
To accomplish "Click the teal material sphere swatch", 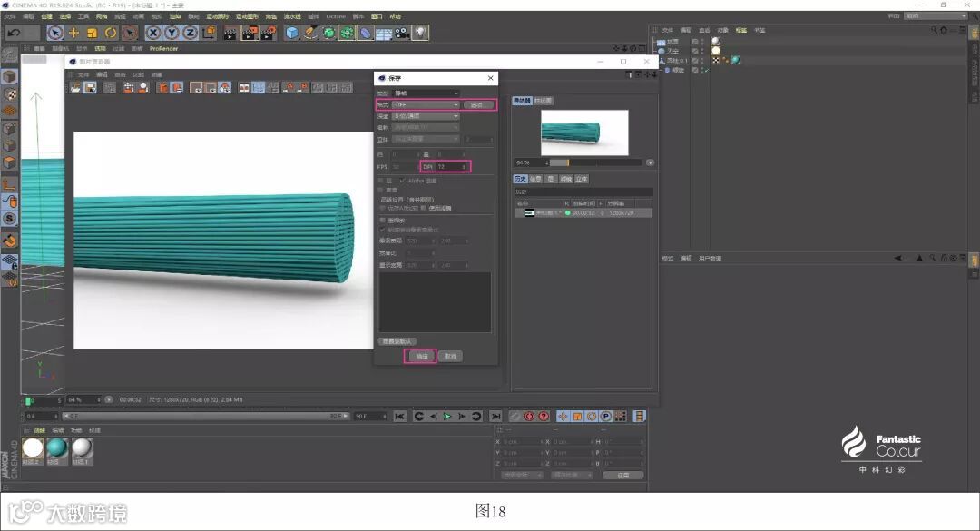I will pos(57,447).
